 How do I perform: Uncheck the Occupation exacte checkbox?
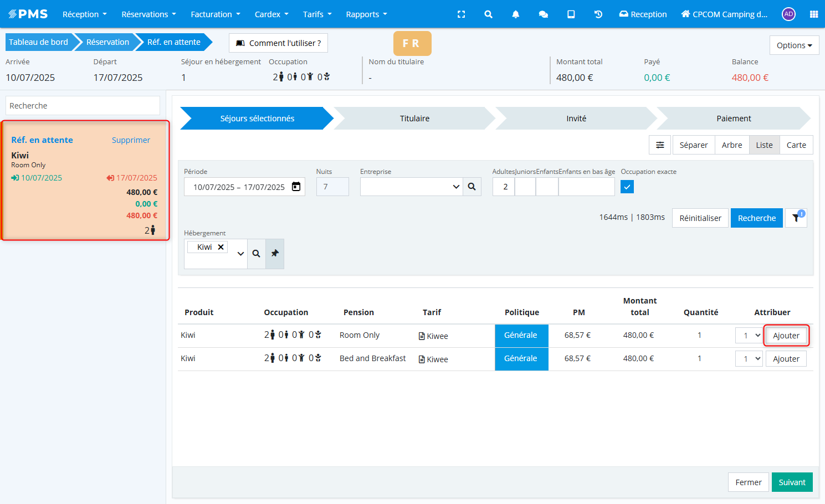[x=627, y=187]
